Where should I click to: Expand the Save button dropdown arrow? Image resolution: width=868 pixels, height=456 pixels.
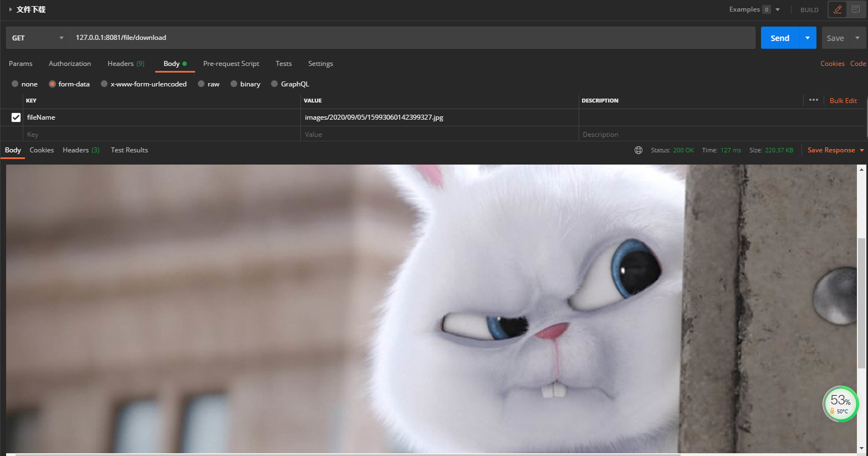click(x=857, y=38)
